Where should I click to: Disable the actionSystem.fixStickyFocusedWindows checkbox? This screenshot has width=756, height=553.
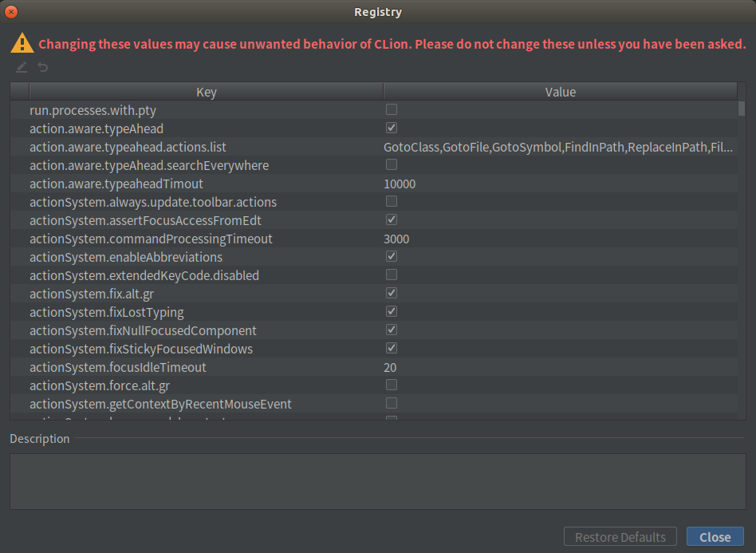point(391,348)
